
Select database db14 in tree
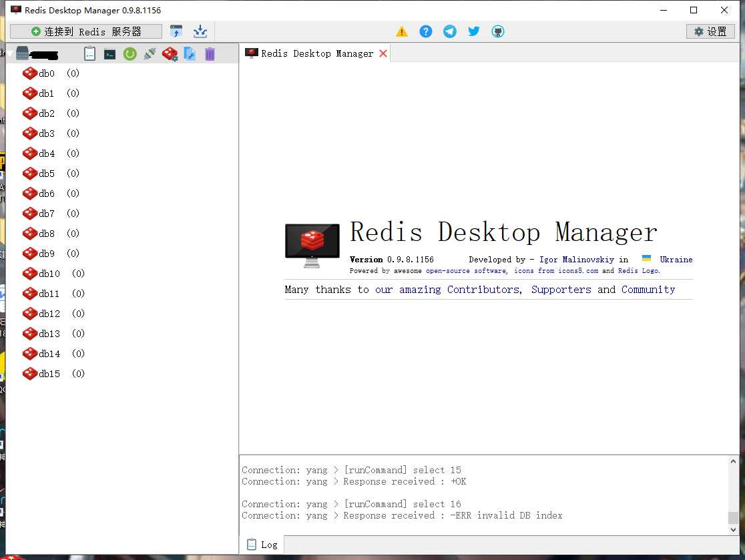click(53, 353)
